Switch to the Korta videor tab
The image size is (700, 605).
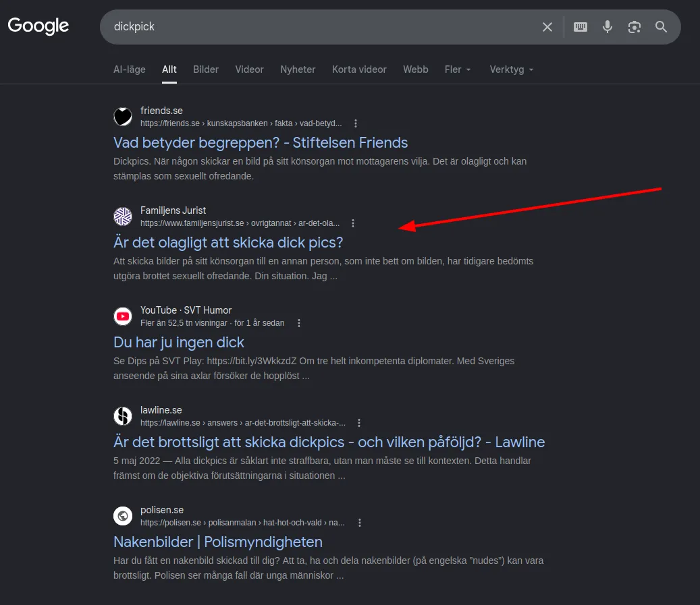pyautogui.click(x=359, y=69)
